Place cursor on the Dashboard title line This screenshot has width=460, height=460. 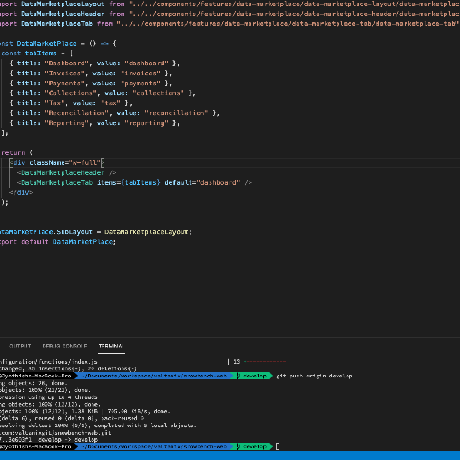pyautogui.click(x=95, y=63)
